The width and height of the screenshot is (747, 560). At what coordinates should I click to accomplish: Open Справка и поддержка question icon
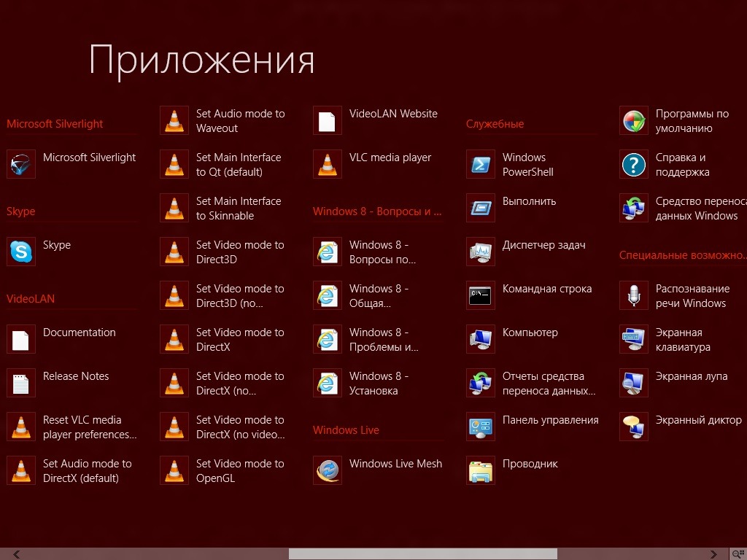point(634,164)
